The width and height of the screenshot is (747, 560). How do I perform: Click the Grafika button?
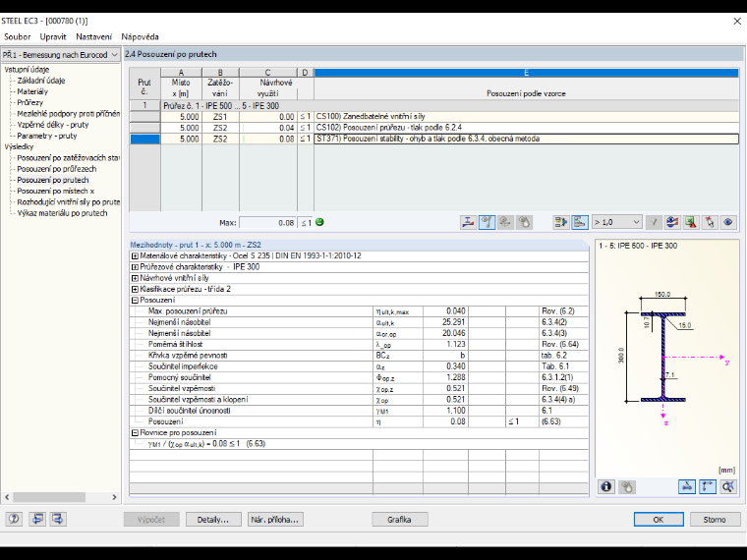(399, 520)
